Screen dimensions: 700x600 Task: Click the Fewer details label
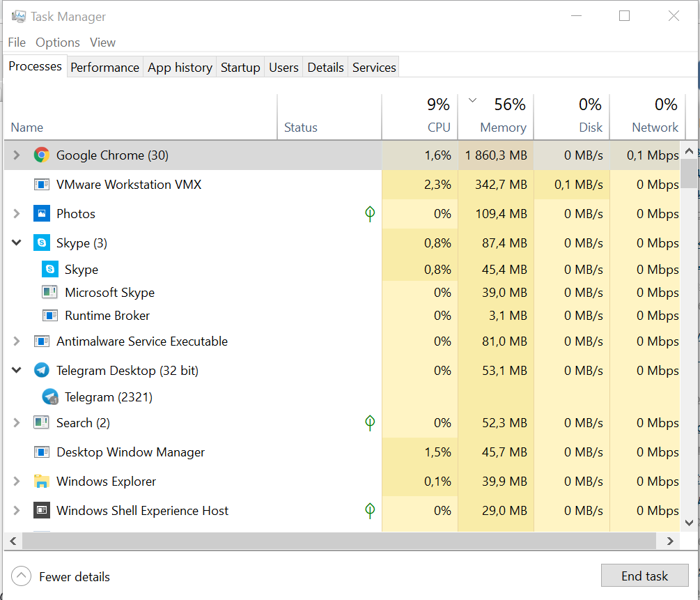pyautogui.click(x=74, y=576)
